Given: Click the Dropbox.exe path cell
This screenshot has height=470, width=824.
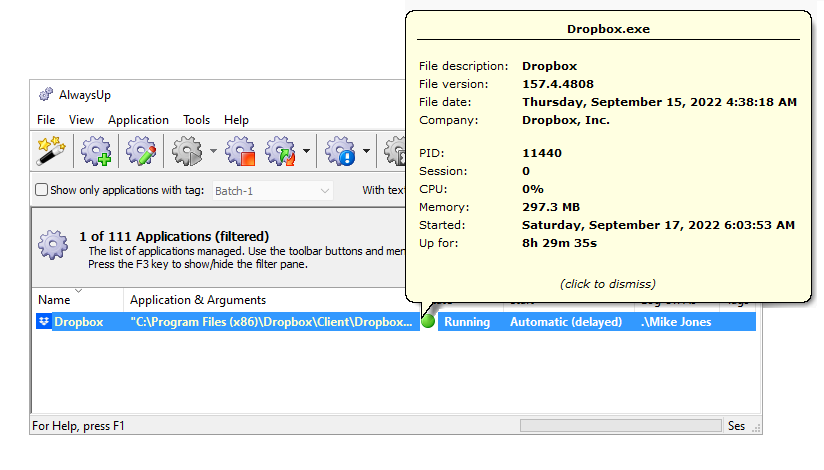Looking at the screenshot, I should point(271,322).
